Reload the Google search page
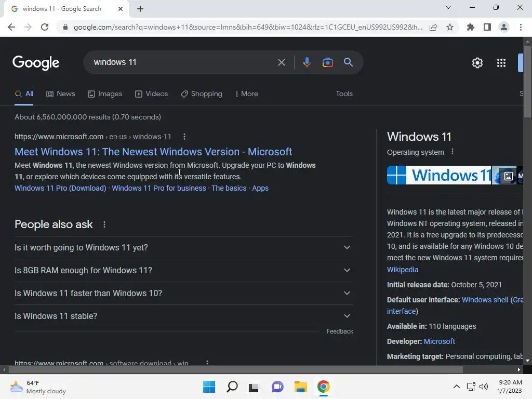Viewport: 532px width, 399px height. pyautogui.click(x=45, y=27)
